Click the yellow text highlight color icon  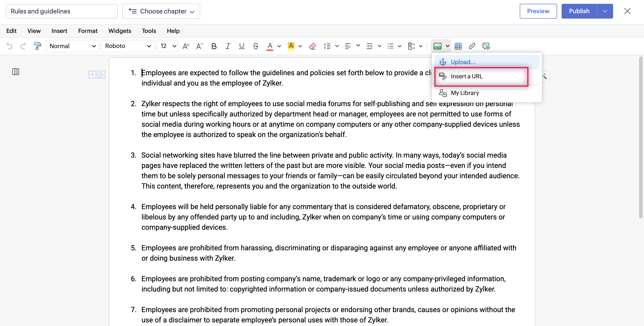[291, 46]
